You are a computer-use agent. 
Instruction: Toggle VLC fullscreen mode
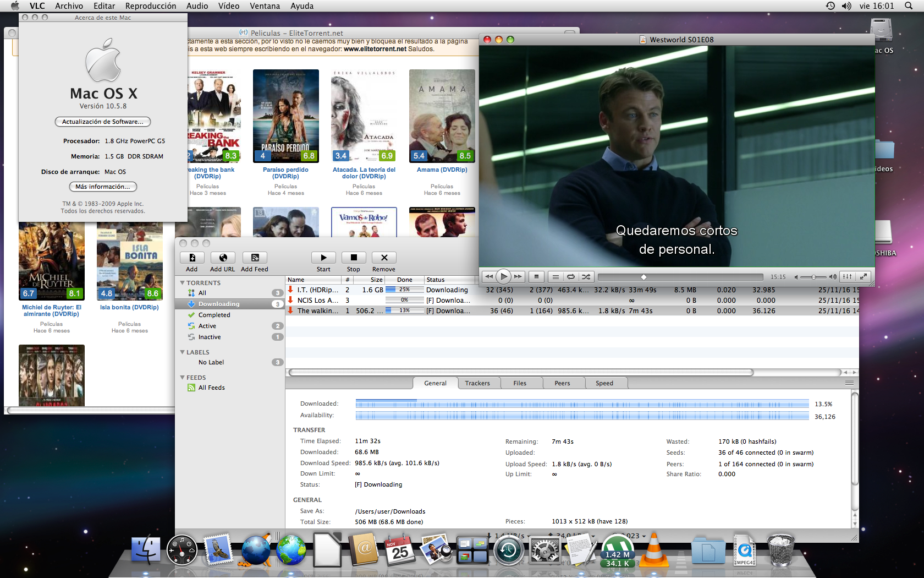[x=864, y=277]
